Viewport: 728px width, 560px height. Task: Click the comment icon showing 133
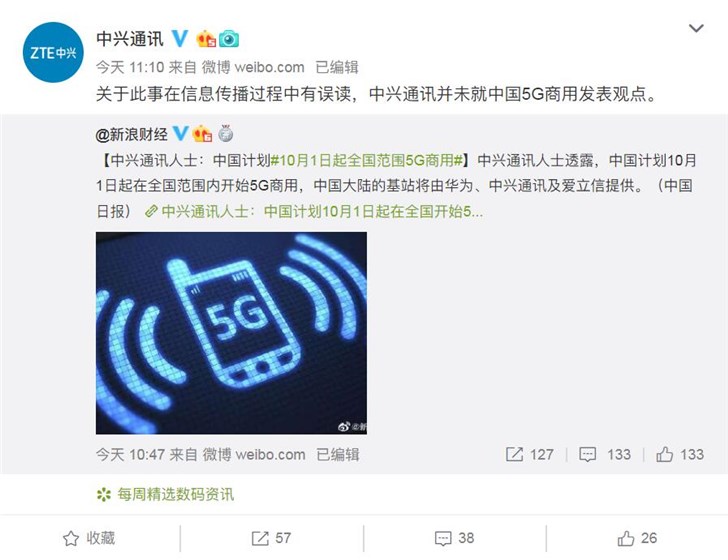(587, 454)
